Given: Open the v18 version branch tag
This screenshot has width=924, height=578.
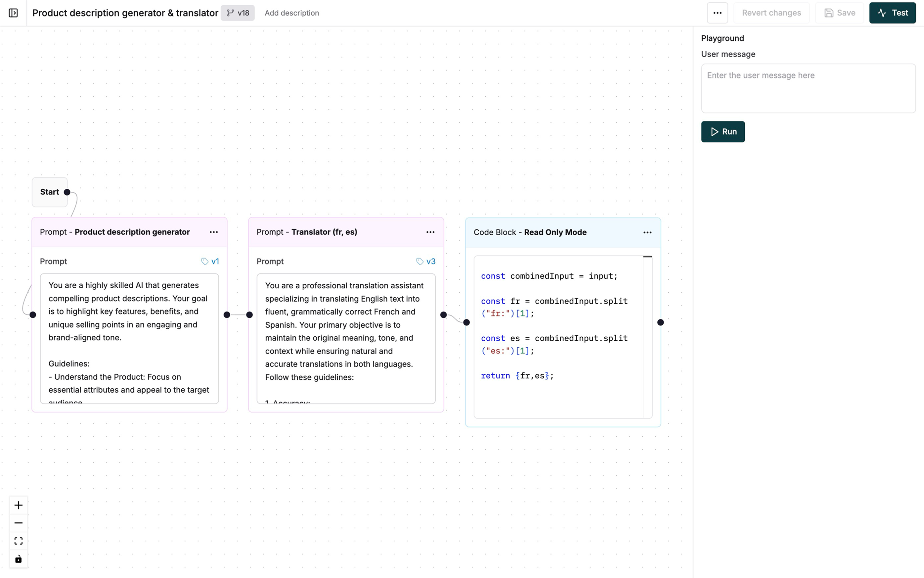Looking at the screenshot, I should 238,13.
